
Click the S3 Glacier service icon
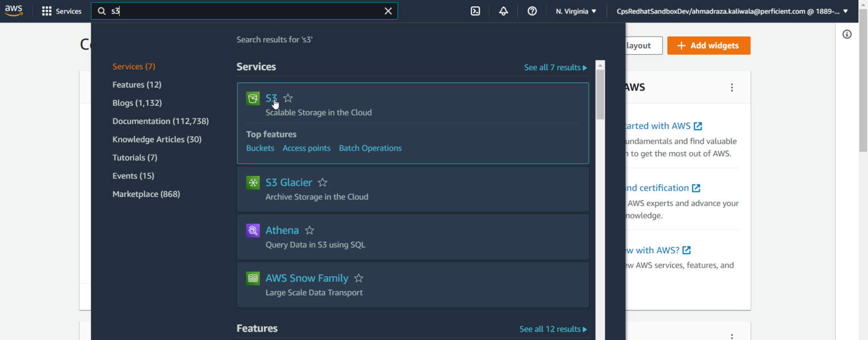[253, 182]
